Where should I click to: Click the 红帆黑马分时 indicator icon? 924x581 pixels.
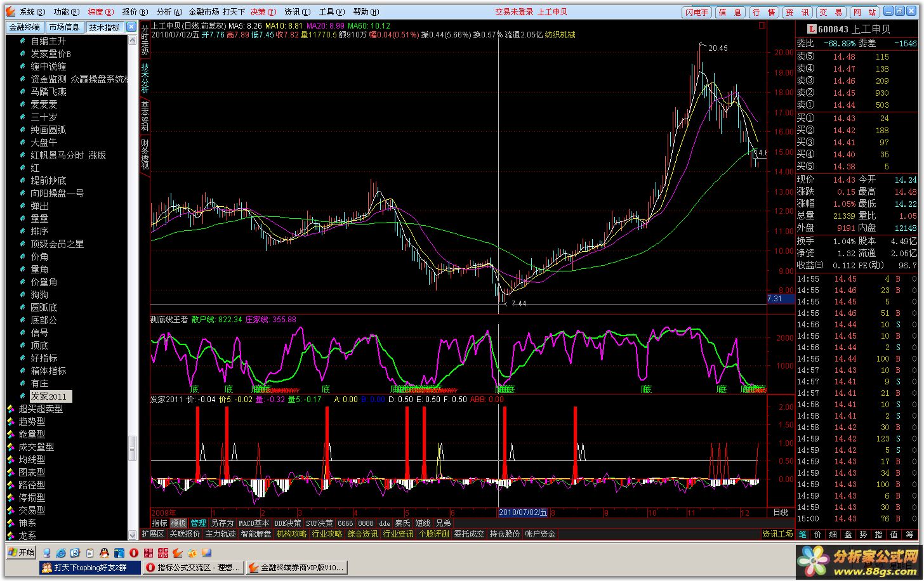tap(23, 155)
